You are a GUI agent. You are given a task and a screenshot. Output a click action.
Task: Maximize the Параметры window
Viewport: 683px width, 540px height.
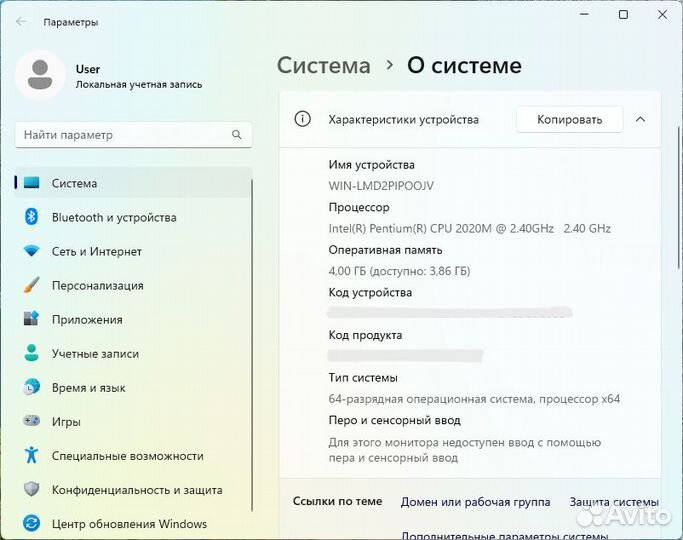[623, 14]
